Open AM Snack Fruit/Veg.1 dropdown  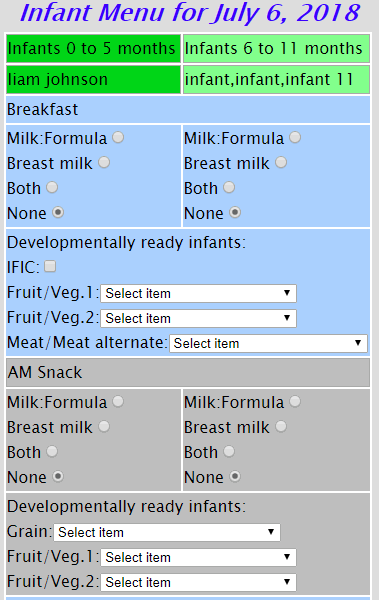[198, 558]
